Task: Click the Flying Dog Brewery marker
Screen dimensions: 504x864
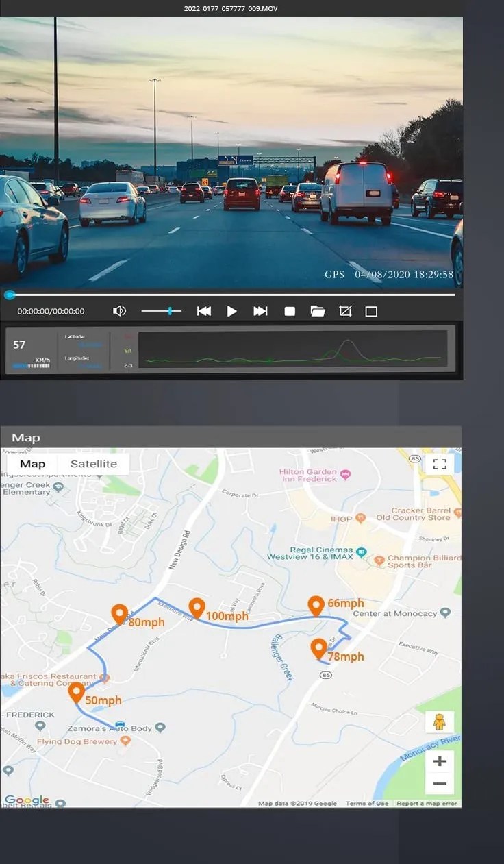Action: pyautogui.click(x=125, y=741)
